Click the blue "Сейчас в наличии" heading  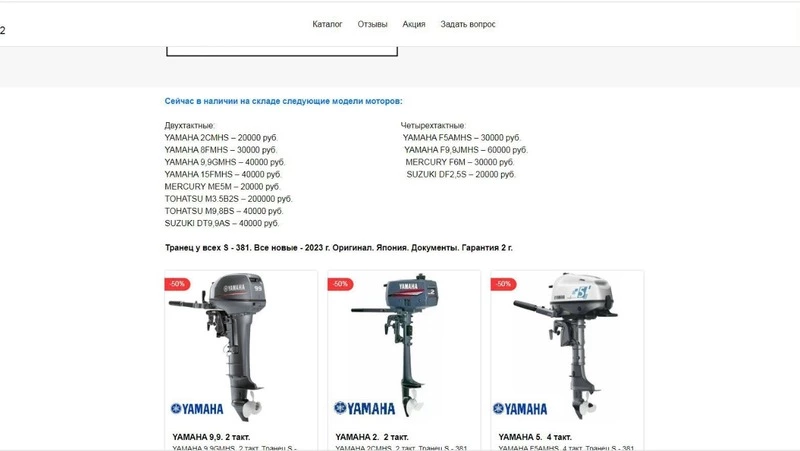pyautogui.click(x=283, y=101)
